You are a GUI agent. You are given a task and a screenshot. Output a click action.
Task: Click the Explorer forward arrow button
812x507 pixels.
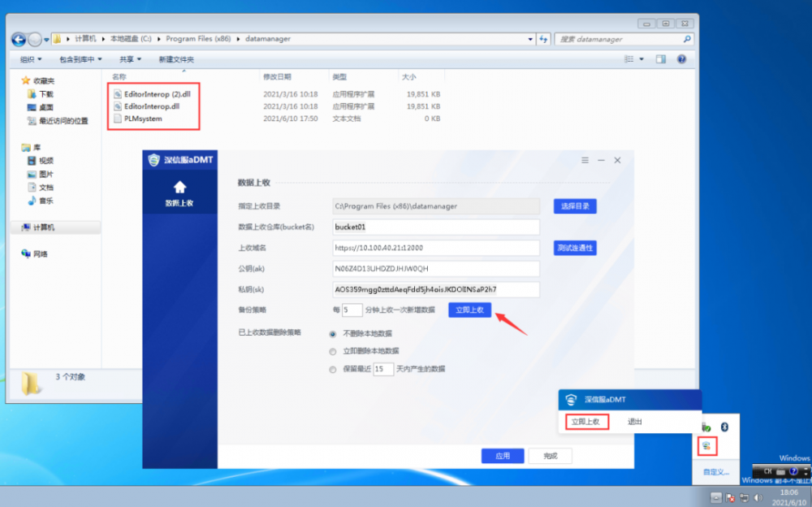pos(35,39)
